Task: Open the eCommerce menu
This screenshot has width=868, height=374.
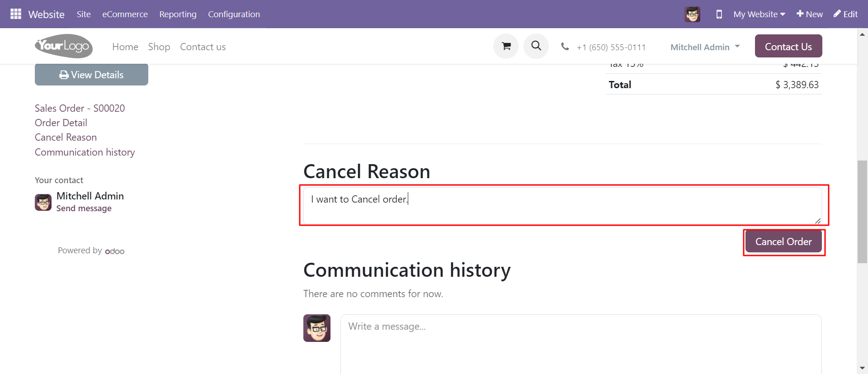Action: coord(125,14)
